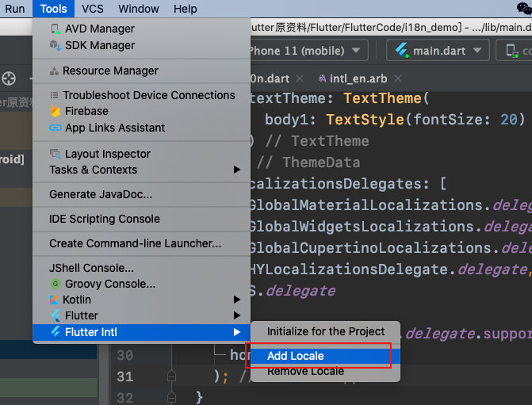Open Firebase assistant
Screen dimensions: 532x405
click(141, 111)
